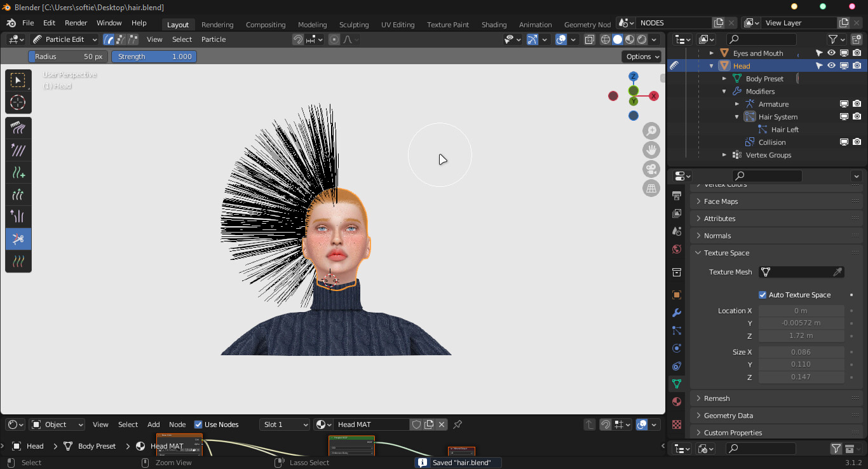Toggle Auto Texture Space checkbox
This screenshot has width=868, height=469.
tap(763, 295)
